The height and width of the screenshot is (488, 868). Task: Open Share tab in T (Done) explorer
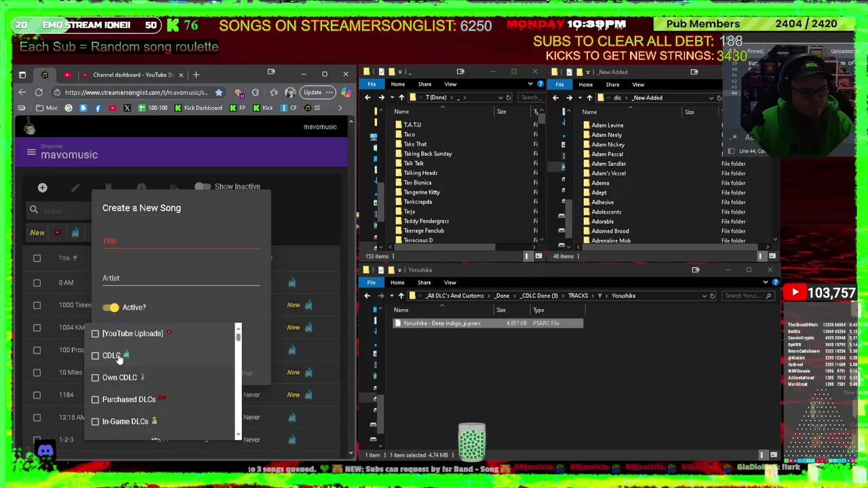click(x=425, y=85)
